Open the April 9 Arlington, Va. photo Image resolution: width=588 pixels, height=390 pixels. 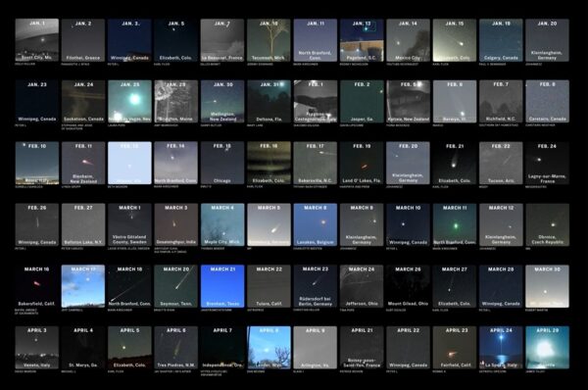[x=316, y=348]
